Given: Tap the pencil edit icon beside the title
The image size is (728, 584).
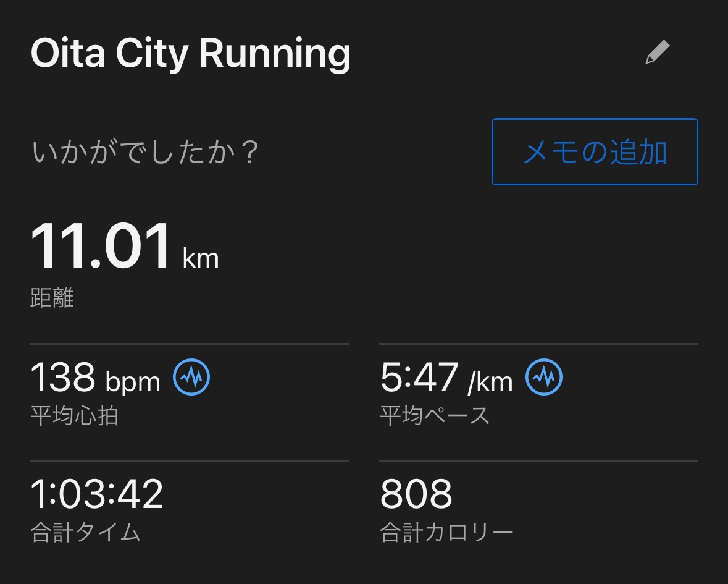Looking at the screenshot, I should tap(657, 53).
